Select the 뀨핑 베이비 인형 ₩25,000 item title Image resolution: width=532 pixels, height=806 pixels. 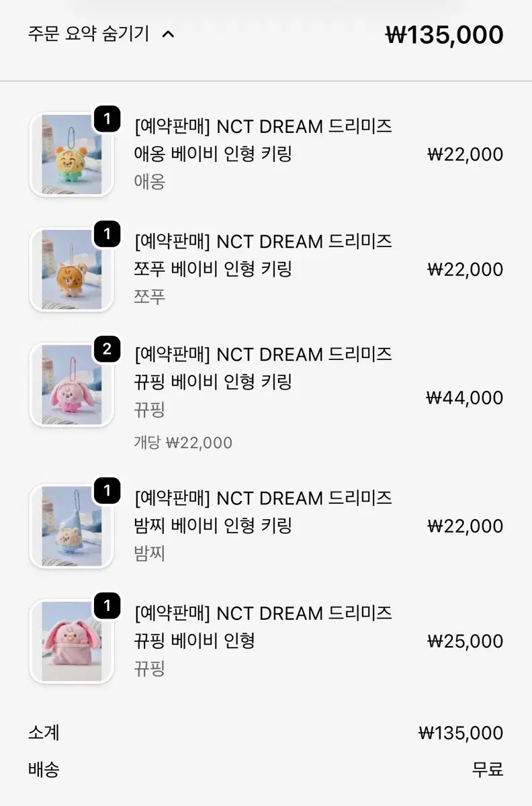(x=263, y=627)
